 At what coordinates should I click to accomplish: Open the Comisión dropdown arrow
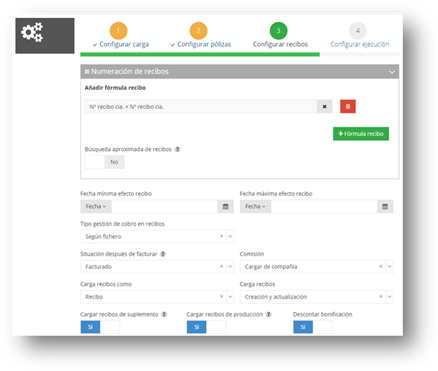point(389,267)
